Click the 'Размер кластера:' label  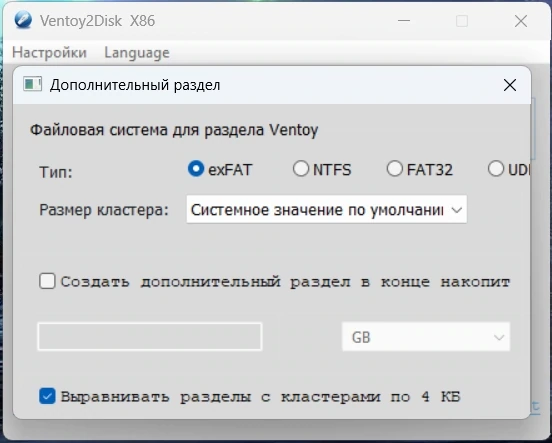coord(104,210)
